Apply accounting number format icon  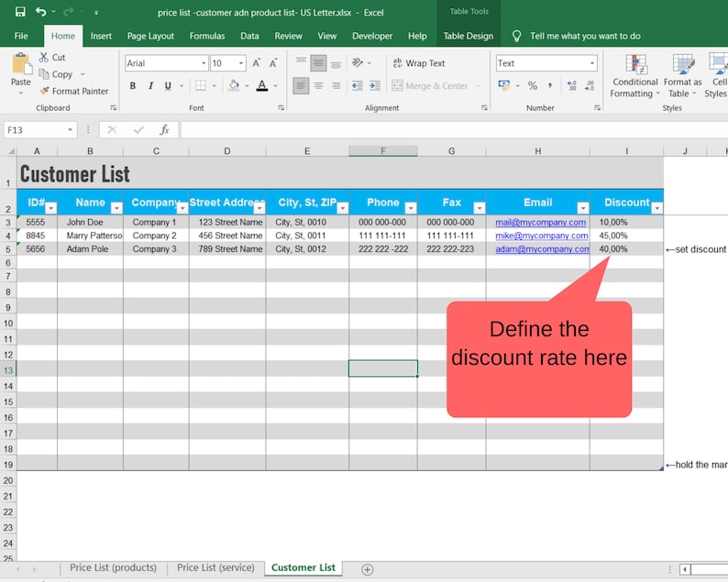pyautogui.click(x=503, y=85)
